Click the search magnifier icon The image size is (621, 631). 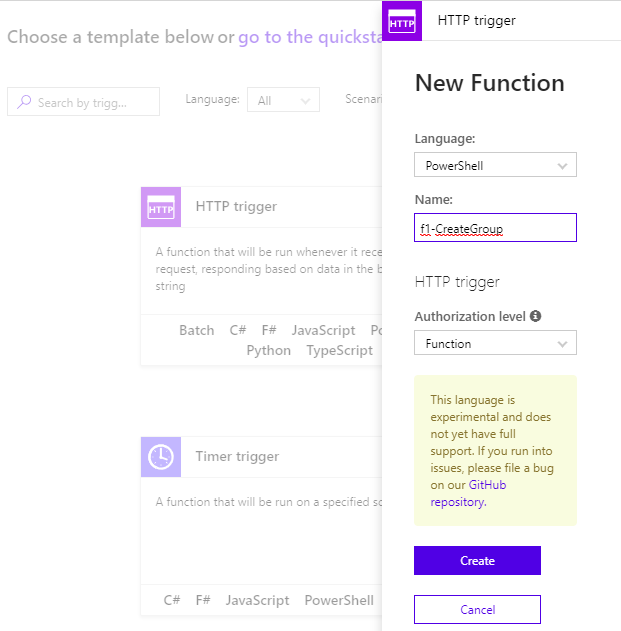(x=24, y=102)
